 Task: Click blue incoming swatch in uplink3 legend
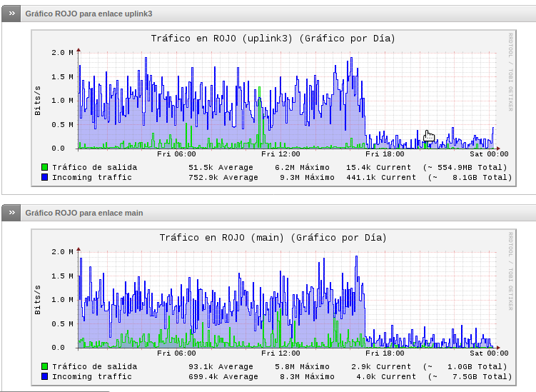tap(44, 177)
